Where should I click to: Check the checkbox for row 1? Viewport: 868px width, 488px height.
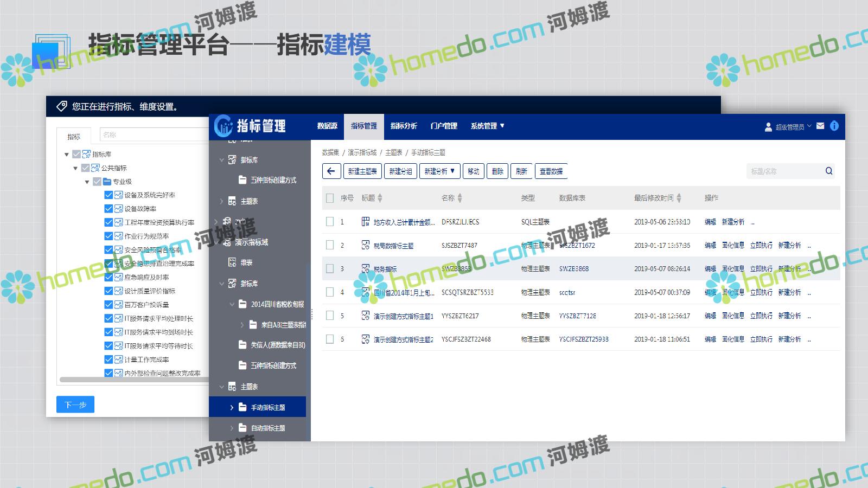coord(330,221)
